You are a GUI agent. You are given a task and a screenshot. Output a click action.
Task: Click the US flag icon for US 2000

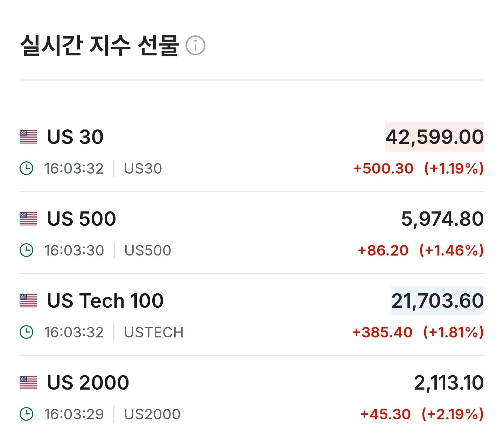point(28,383)
